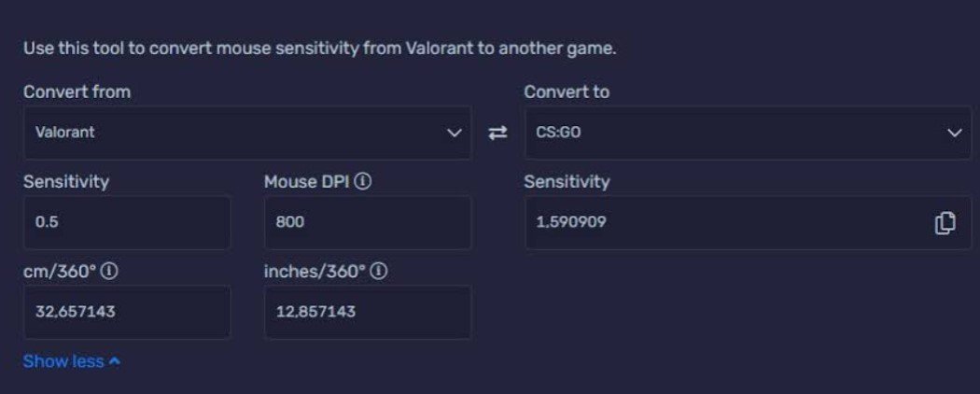Click the Mouse DPI 800 field
Image resolution: width=980 pixels, height=394 pixels.
pyautogui.click(x=368, y=222)
